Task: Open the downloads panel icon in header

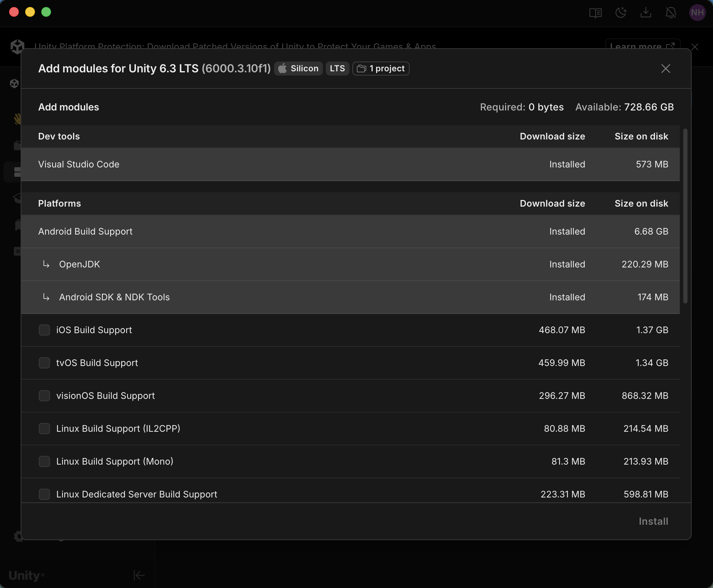Action: pyautogui.click(x=646, y=13)
